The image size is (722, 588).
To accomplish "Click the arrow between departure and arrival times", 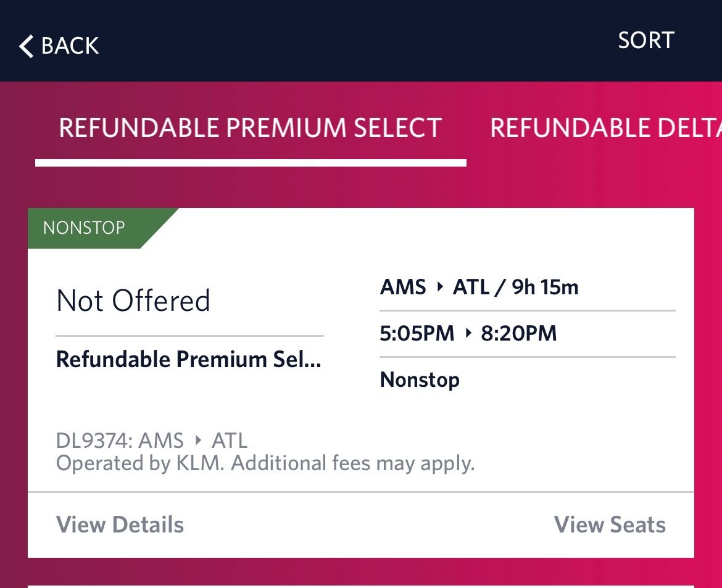I will coord(468,334).
